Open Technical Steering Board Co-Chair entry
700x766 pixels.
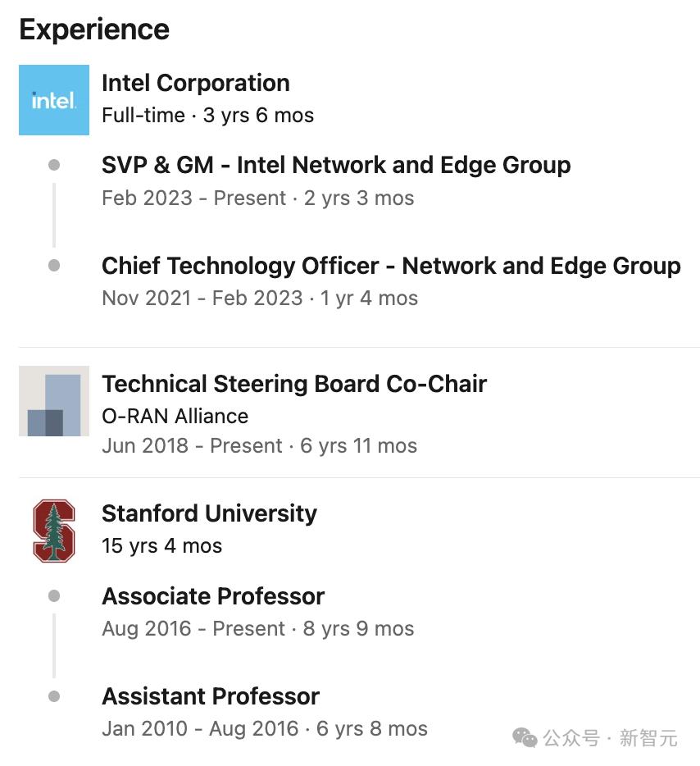coord(294,384)
